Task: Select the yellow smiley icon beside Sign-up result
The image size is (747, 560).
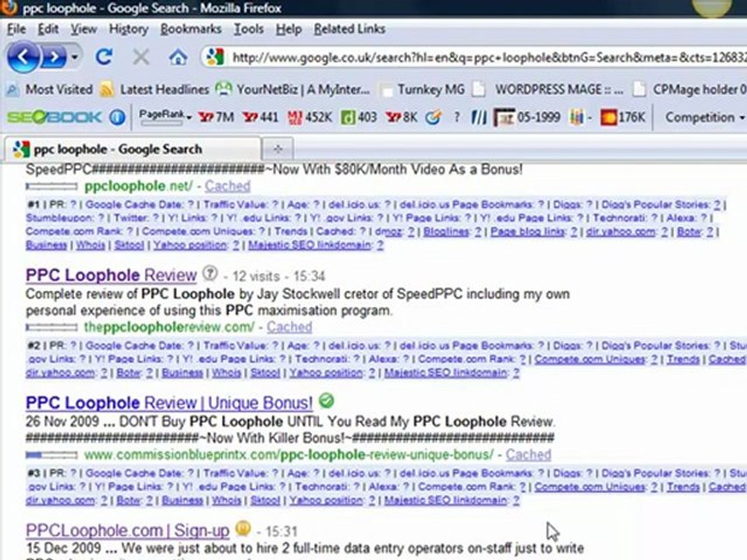Action: click(x=243, y=529)
